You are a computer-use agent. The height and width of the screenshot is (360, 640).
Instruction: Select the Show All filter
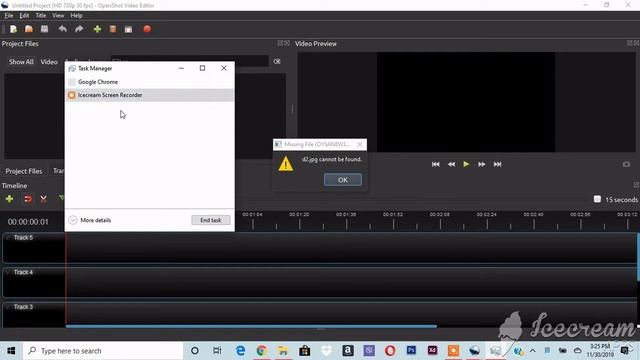[x=21, y=62]
